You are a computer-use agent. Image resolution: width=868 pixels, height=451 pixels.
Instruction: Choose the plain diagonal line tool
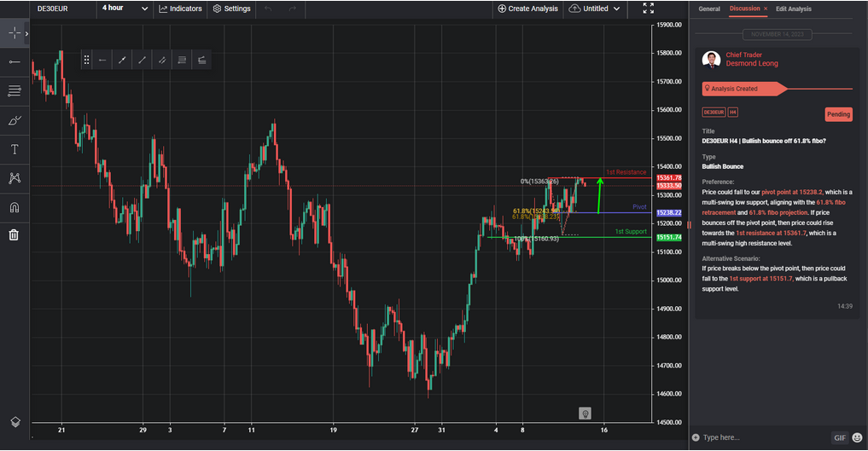click(143, 61)
